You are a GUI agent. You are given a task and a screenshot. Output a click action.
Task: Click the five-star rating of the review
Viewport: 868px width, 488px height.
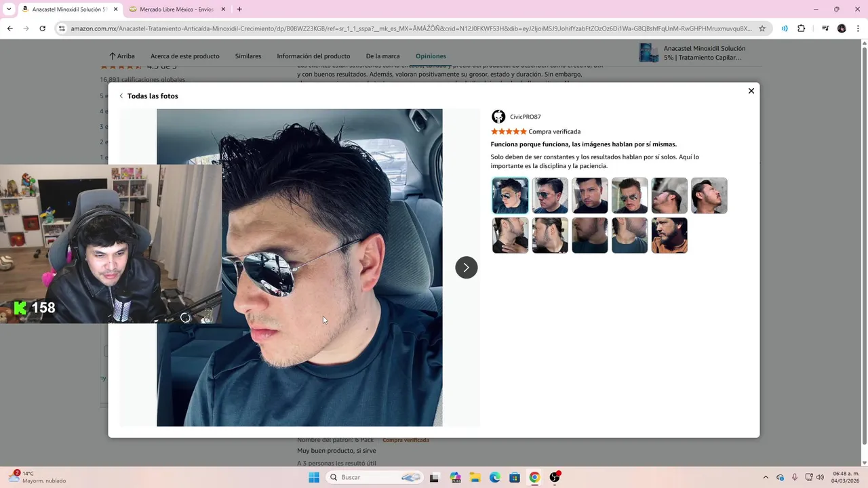tap(509, 131)
